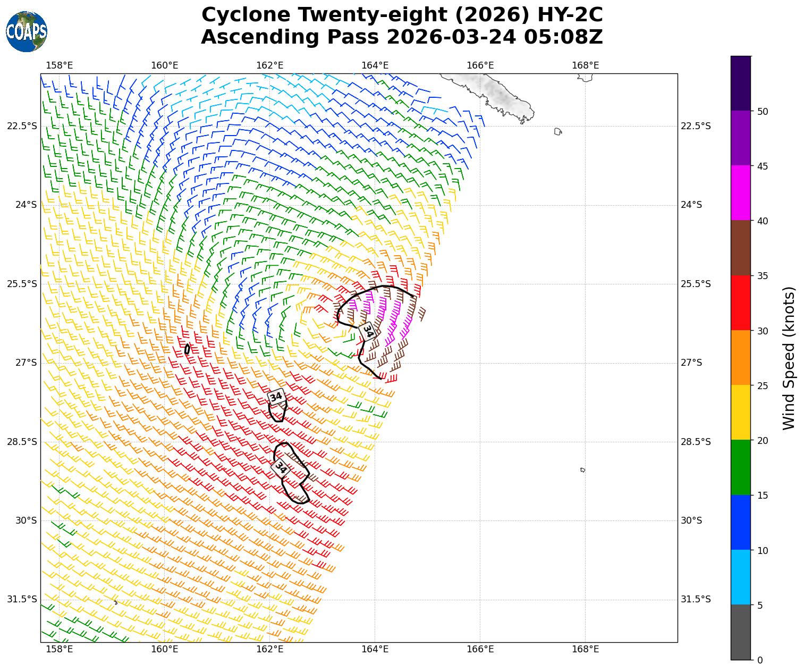
Task: Select the dark purple top colorbar segment
Action: click(740, 83)
